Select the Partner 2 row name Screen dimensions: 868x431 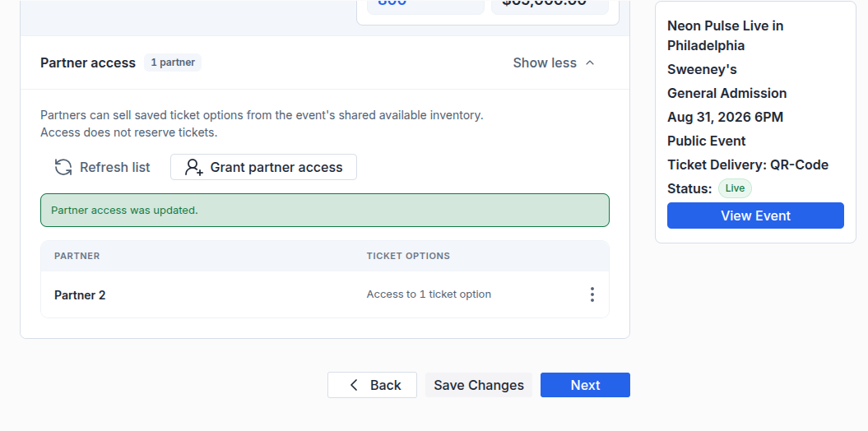pos(80,295)
